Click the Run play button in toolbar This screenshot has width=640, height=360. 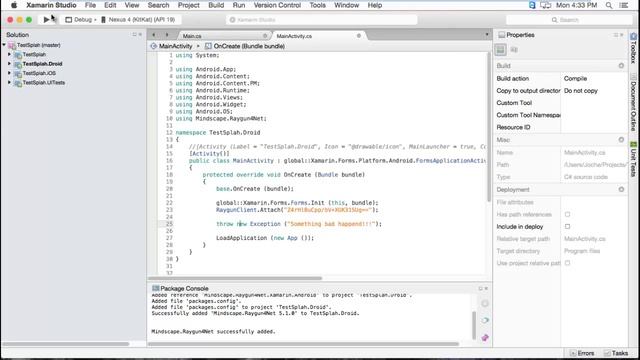point(47,19)
